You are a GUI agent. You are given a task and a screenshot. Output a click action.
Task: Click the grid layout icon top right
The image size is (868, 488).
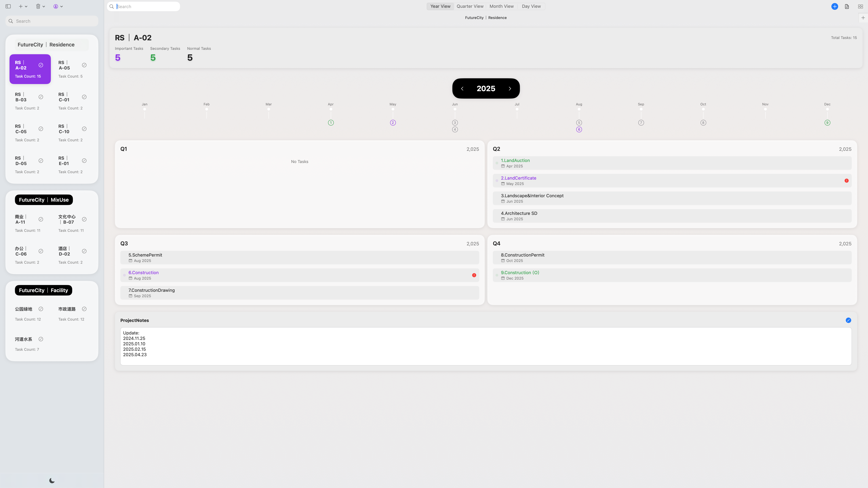tap(860, 6)
